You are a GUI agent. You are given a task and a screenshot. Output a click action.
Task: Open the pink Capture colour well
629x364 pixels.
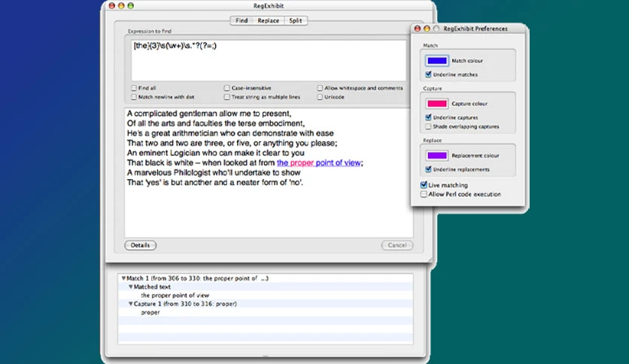pyautogui.click(x=437, y=104)
